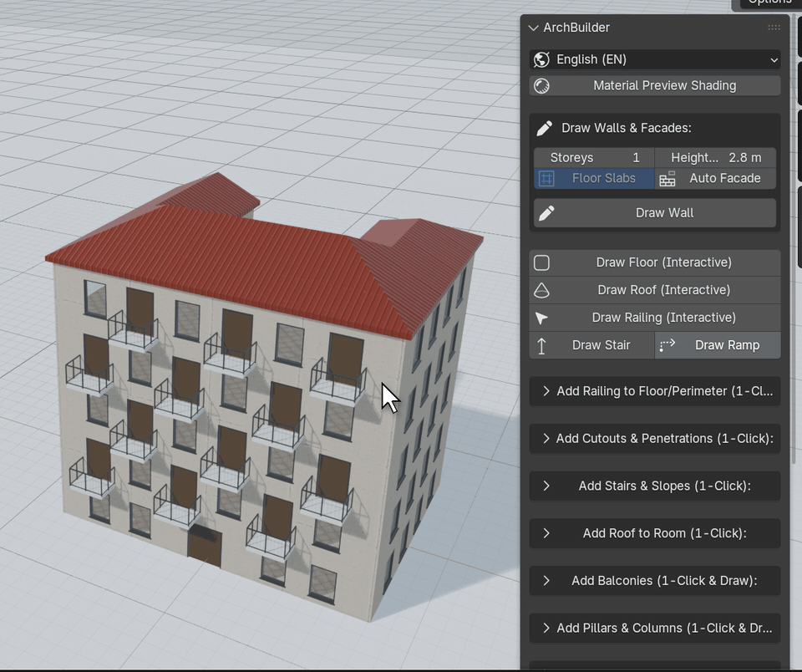The height and width of the screenshot is (672, 802).
Task: Click Draw Floor (Interactive)
Action: pyautogui.click(x=655, y=262)
